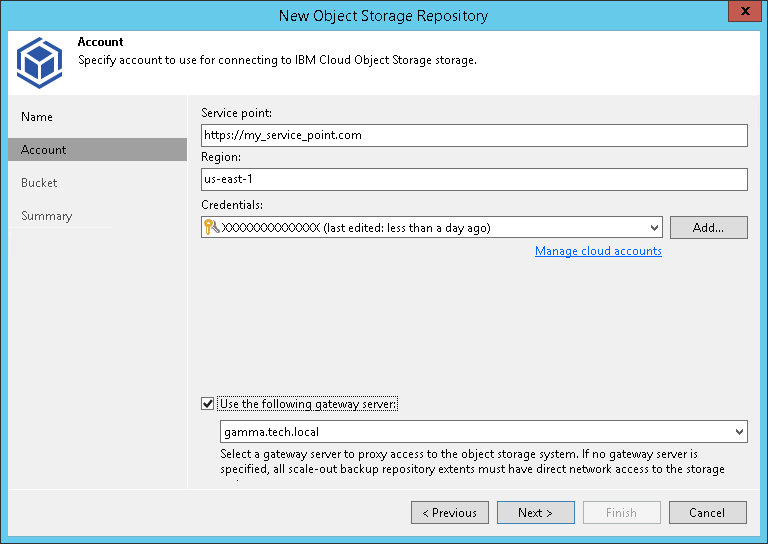Click the Cancel button
The height and width of the screenshot is (544, 768).
[x=707, y=513]
